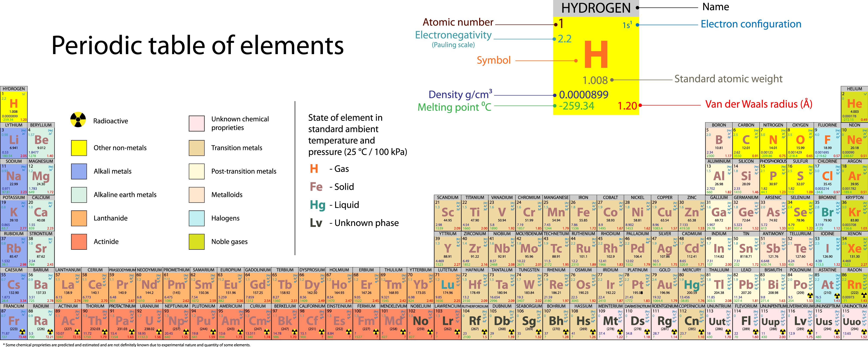Select the blue Alkali metals swatch
This screenshot has height=347, width=868.
[79, 171]
